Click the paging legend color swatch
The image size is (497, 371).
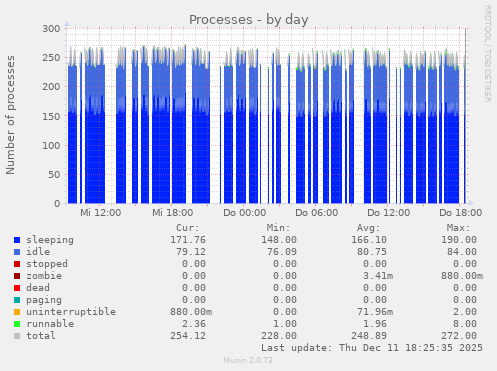coord(17,300)
